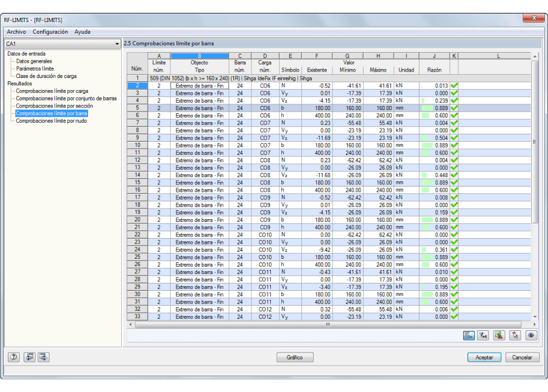The image size is (548, 392).
Task: Click the Existente value -0.43 in row 27
Action: click(324, 272)
